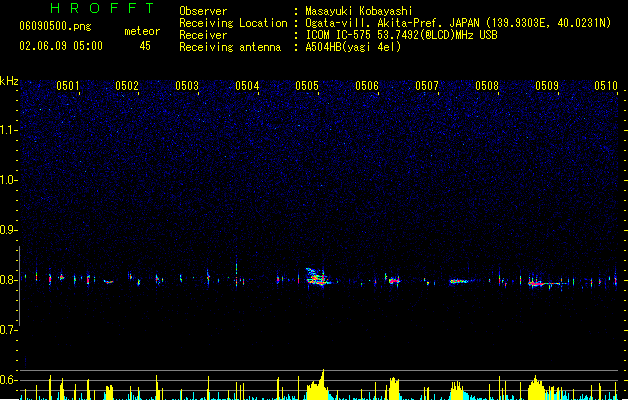Click the Receiver ICOM IC-575 line

pyautogui.click(x=401, y=35)
